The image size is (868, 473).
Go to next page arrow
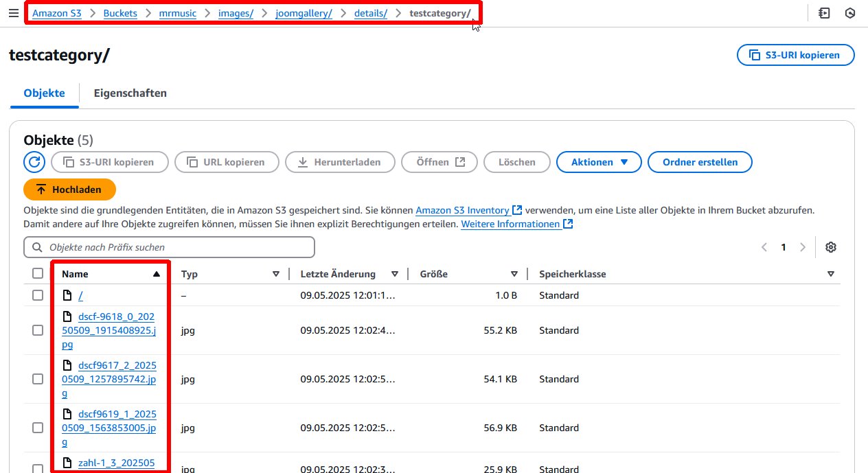(x=803, y=247)
